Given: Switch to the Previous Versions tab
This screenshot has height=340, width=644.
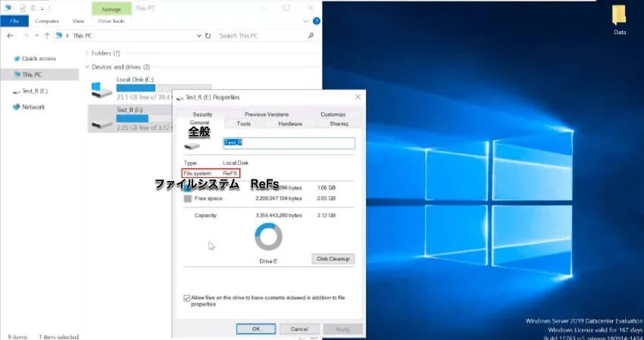Looking at the screenshot, I should point(267,114).
